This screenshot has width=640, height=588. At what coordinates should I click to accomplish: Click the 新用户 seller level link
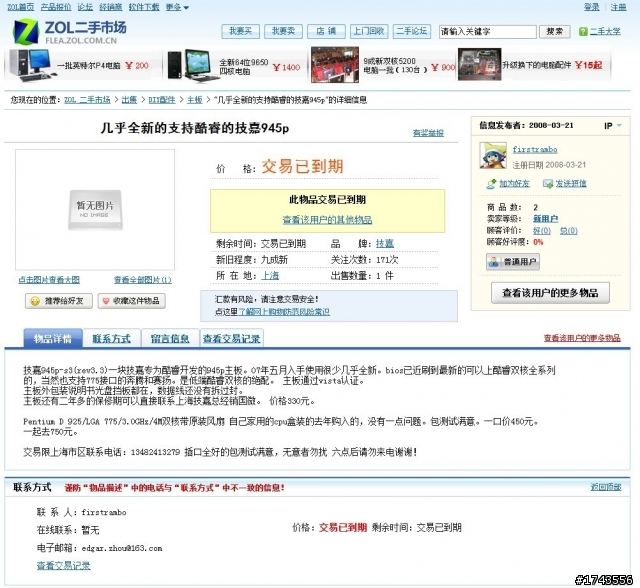tap(545, 219)
